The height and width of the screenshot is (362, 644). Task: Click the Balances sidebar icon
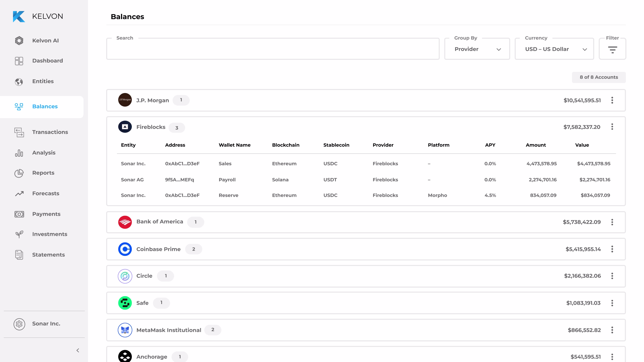(x=19, y=107)
